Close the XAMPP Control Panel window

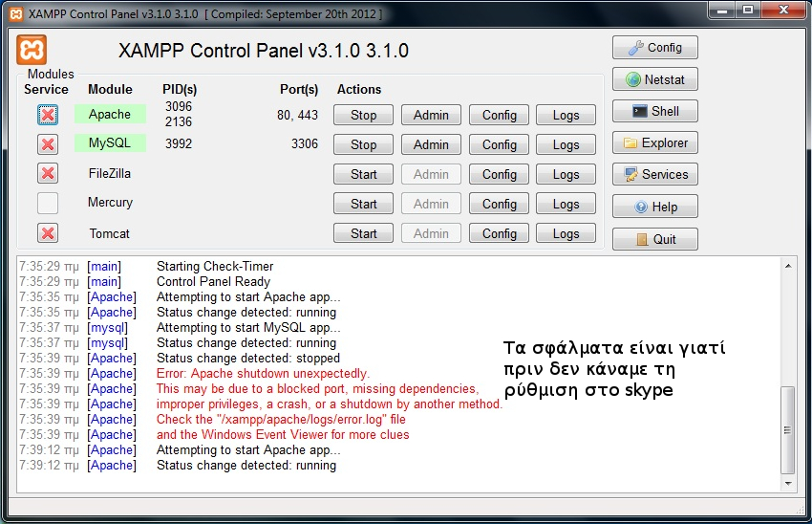783,11
